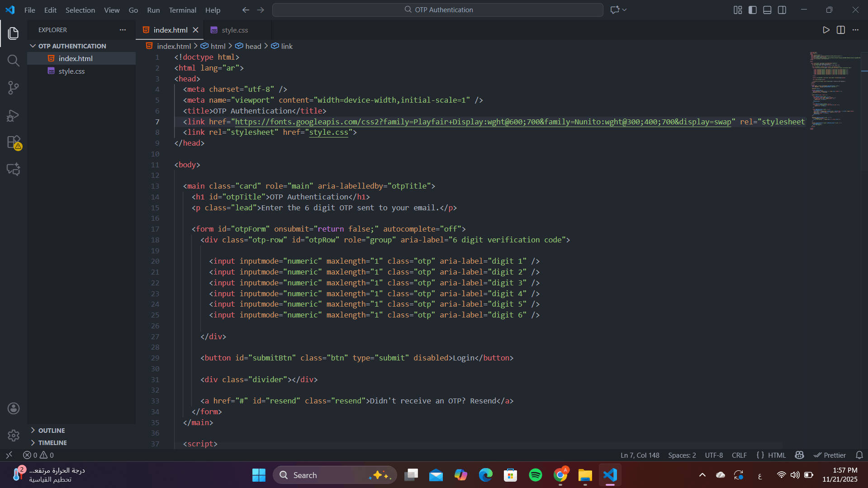Switch to the style.css tab
The height and width of the screenshot is (488, 868).
(x=234, y=30)
